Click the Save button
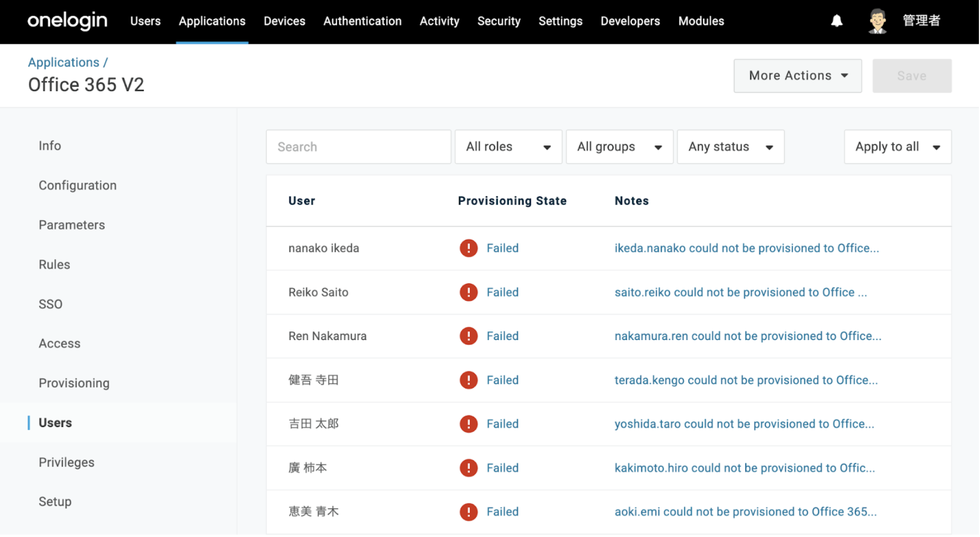The width and height of the screenshot is (980, 537). (x=913, y=76)
